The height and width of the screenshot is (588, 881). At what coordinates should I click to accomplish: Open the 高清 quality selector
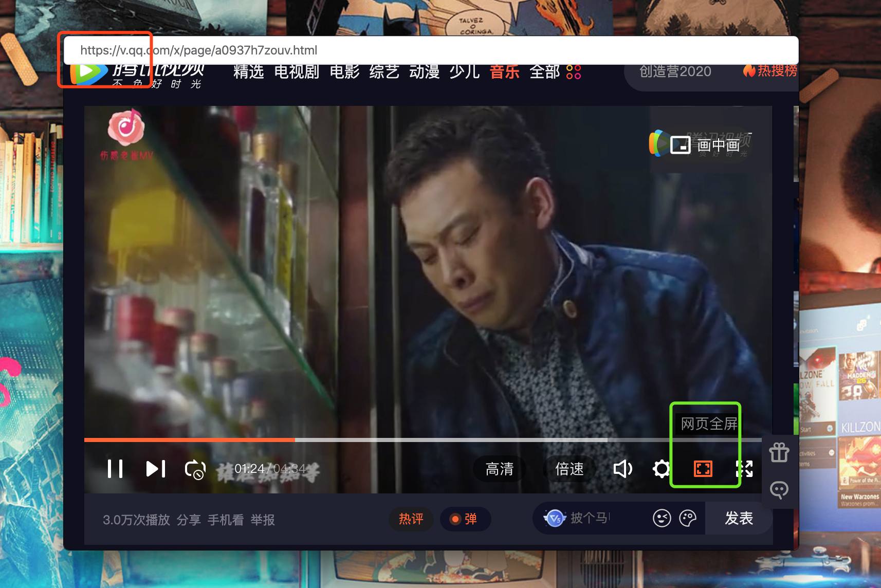tap(500, 469)
